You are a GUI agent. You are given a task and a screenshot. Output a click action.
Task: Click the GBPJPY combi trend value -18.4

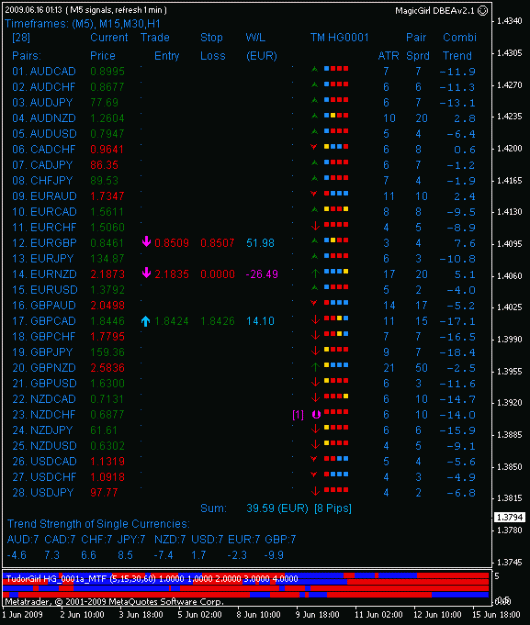click(457, 353)
